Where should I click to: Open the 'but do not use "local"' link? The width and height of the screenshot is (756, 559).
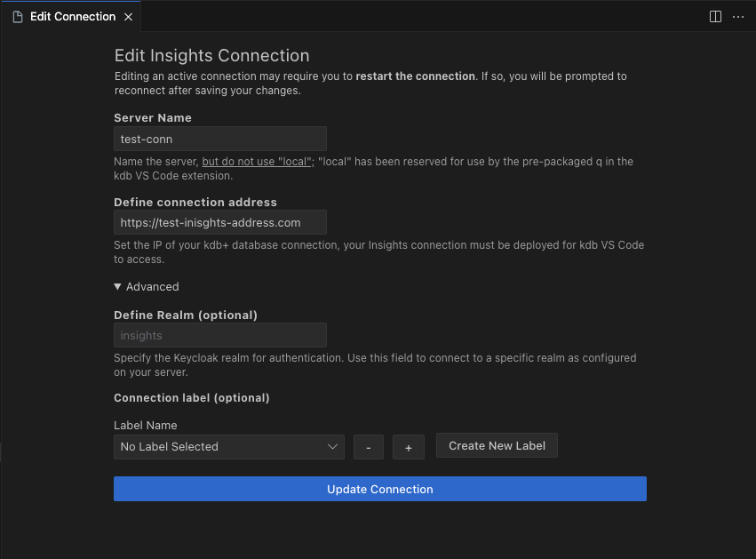tap(257, 161)
